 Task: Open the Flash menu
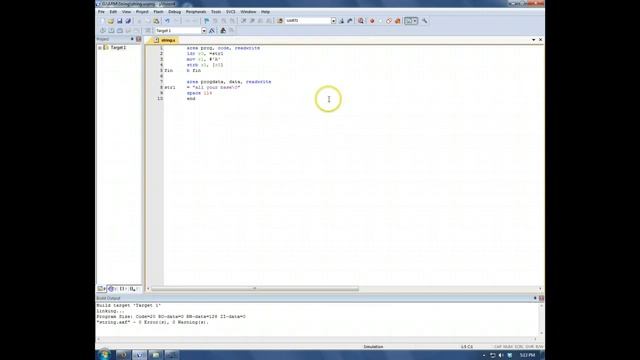point(158,12)
